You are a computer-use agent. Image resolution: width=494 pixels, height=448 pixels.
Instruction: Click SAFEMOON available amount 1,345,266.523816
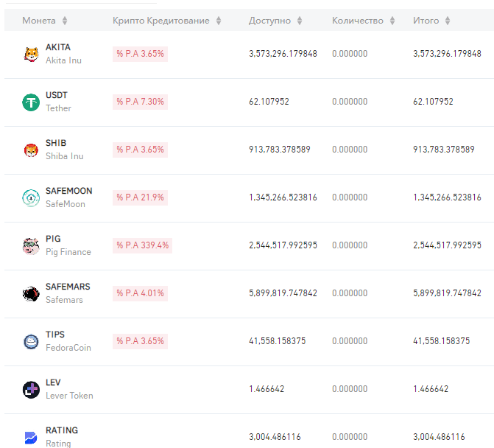[x=283, y=197]
